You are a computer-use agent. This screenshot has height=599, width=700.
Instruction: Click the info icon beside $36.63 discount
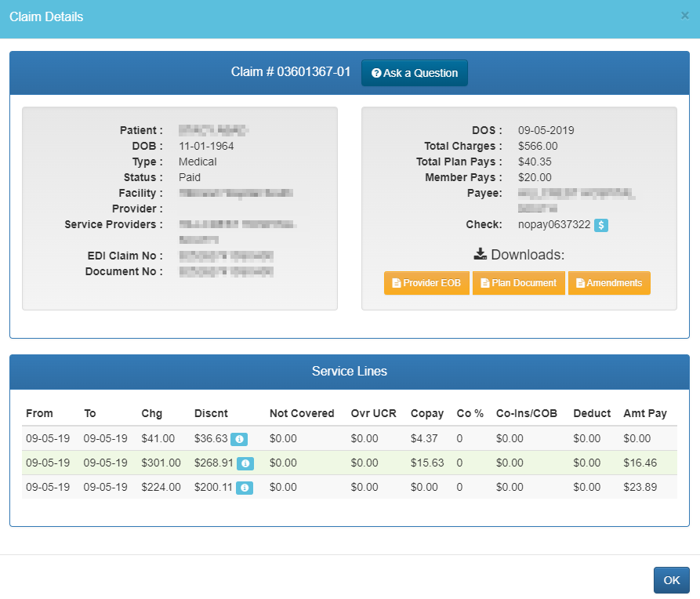(x=239, y=440)
